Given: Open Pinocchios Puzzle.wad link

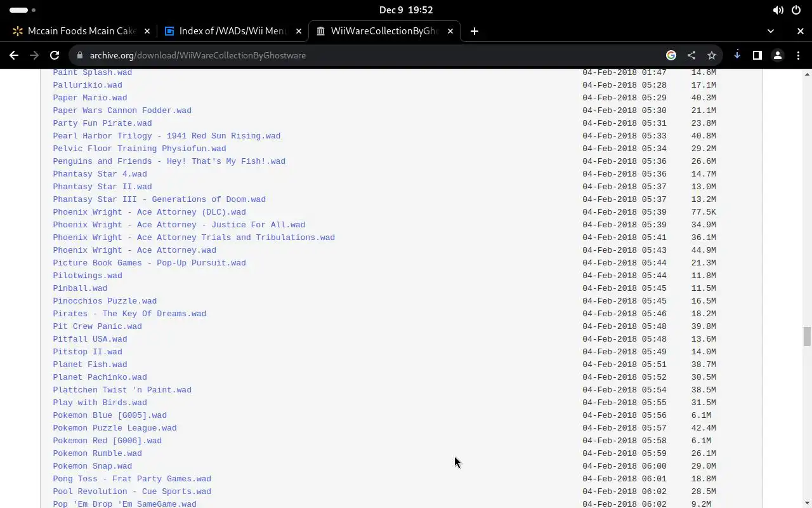Looking at the screenshot, I should tap(105, 301).
